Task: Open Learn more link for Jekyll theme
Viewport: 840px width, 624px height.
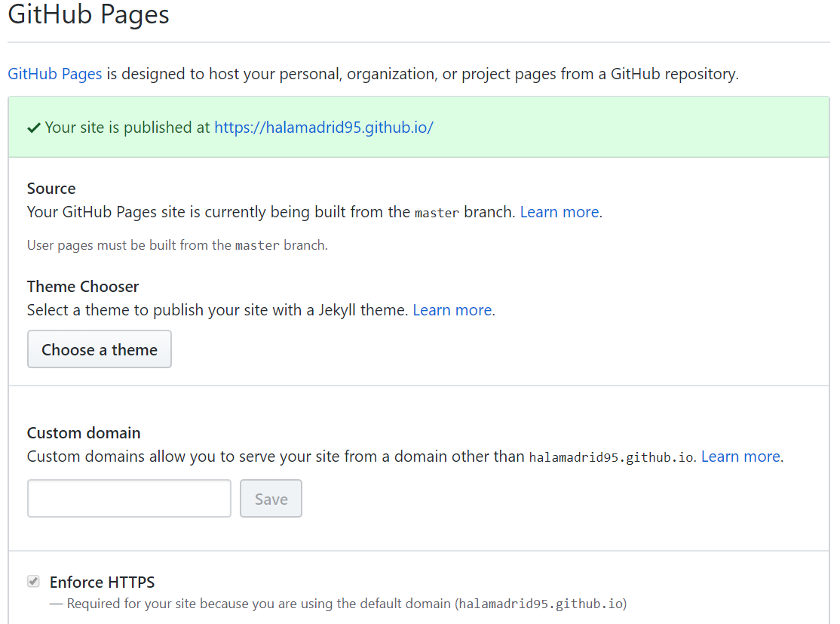Action: (452, 310)
